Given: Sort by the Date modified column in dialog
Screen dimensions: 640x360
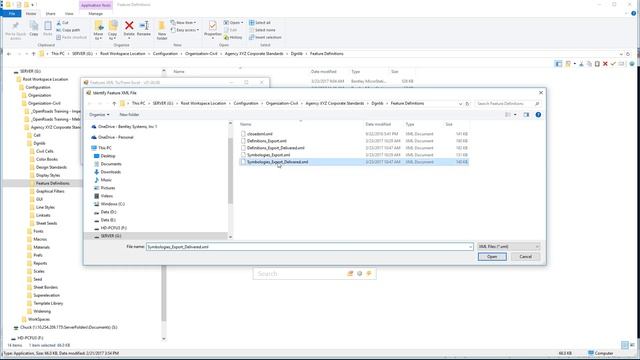Looking at the screenshot, I should pyautogui.click(x=378, y=124).
